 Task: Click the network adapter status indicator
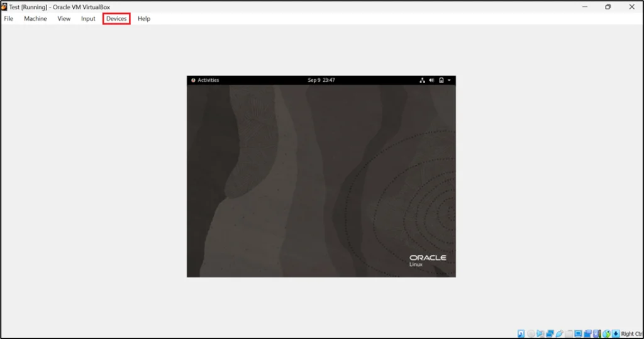click(x=550, y=334)
